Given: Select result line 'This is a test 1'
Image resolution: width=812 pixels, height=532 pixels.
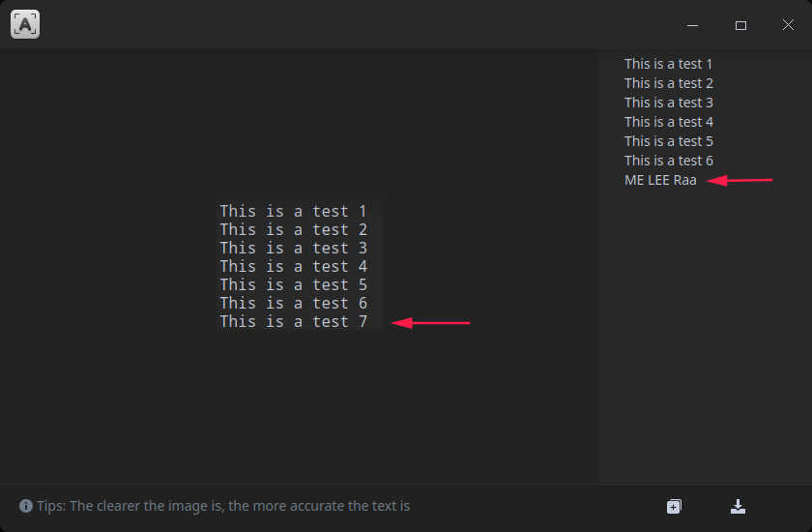Looking at the screenshot, I should tap(668, 64).
